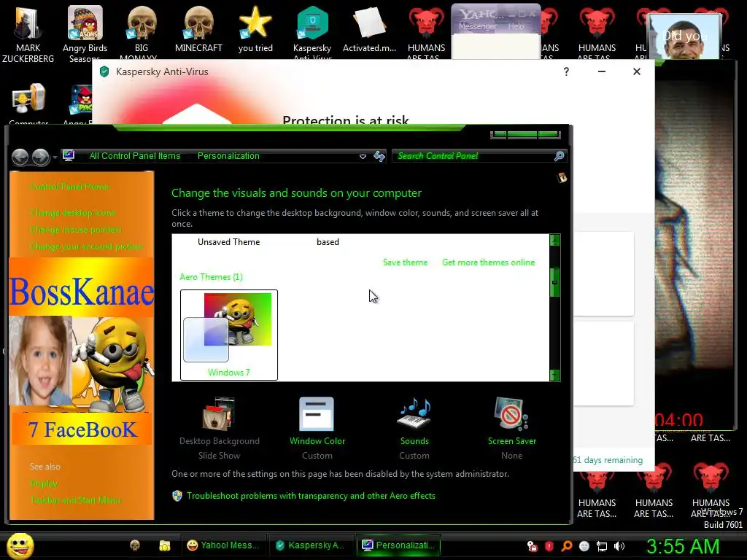Click 'days remaining' link in Kaspersky
747x560 pixels.
tap(608, 460)
